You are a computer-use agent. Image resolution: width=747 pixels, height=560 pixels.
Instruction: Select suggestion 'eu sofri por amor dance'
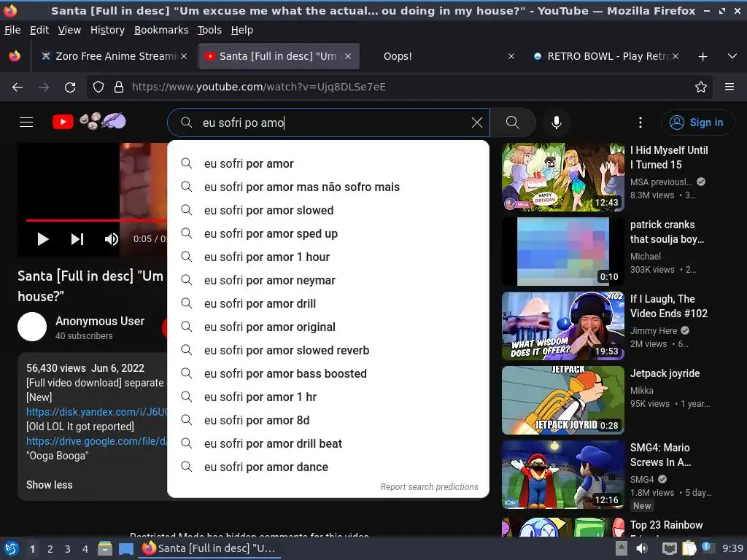(328, 467)
